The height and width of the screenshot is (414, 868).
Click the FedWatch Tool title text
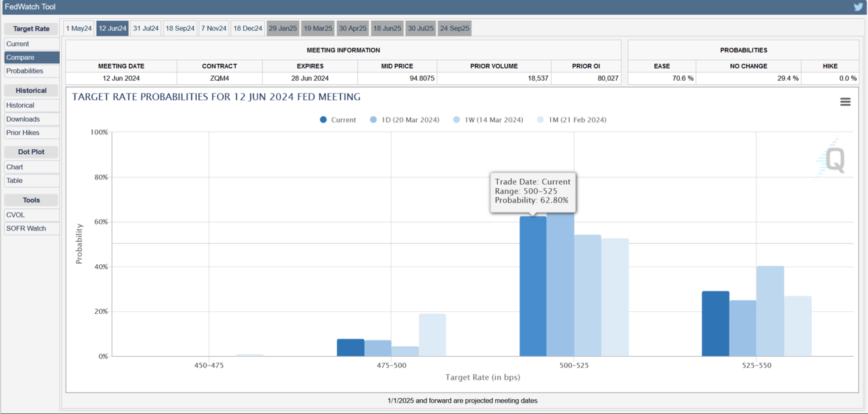click(30, 7)
